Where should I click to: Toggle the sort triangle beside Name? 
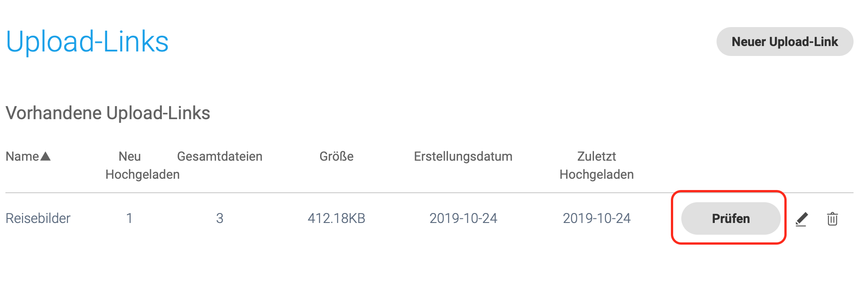(x=46, y=157)
